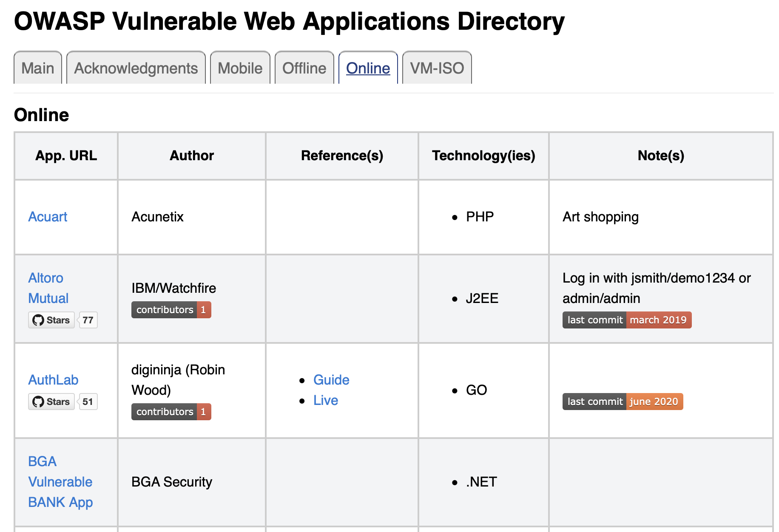Click the Online section heading
Image resolution: width=779 pixels, height=532 pixels.
point(42,115)
